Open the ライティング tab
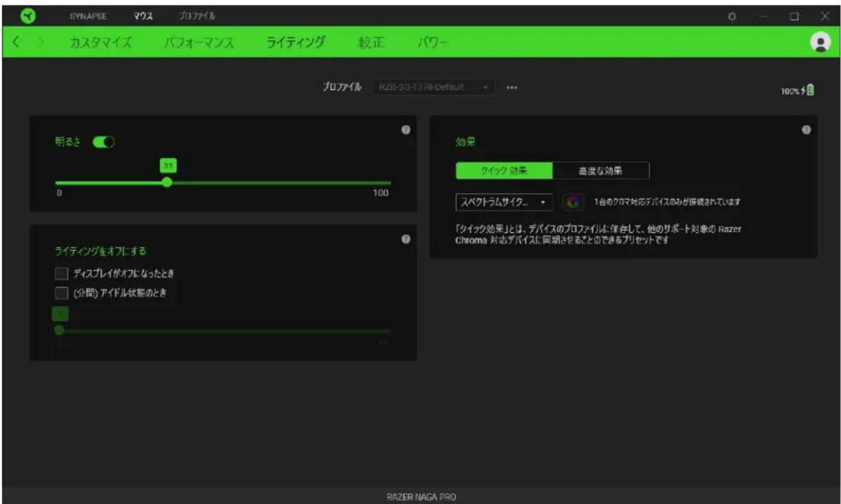This screenshot has height=504, width=841. pyautogui.click(x=296, y=43)
